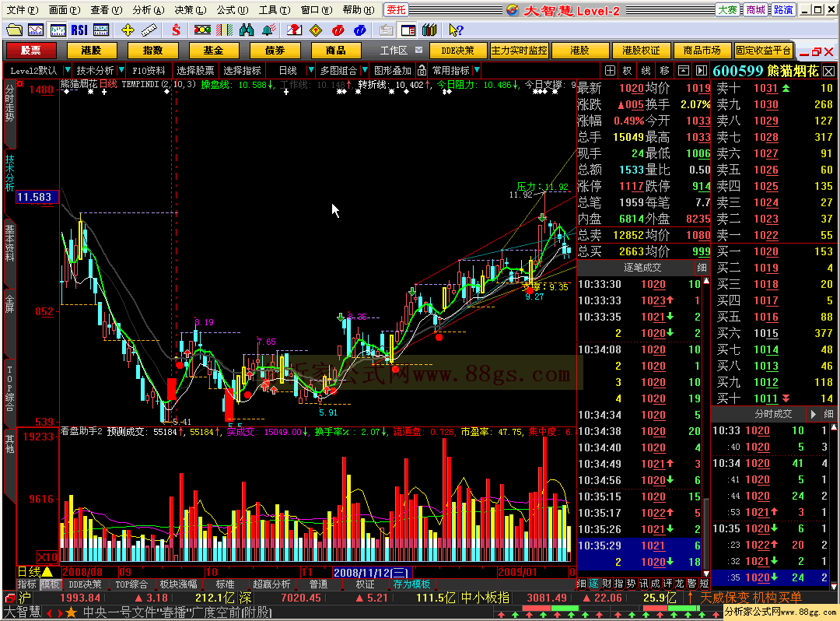Click the 2008/11/12 date marker

coord(373,572)
